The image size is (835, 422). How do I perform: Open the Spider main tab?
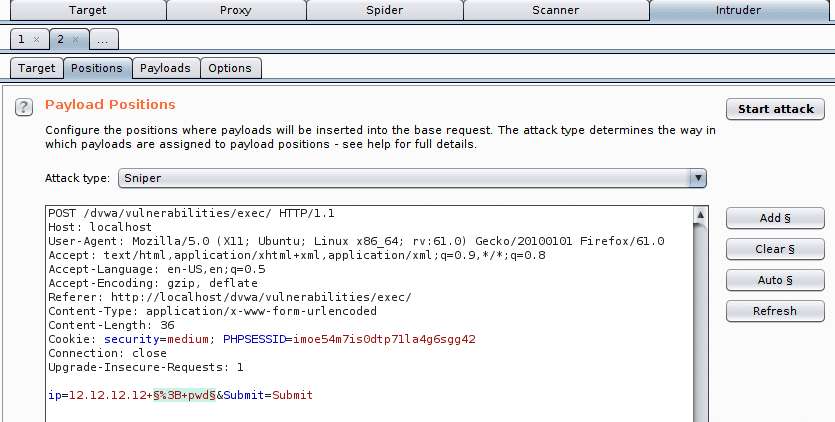(384, 10)
